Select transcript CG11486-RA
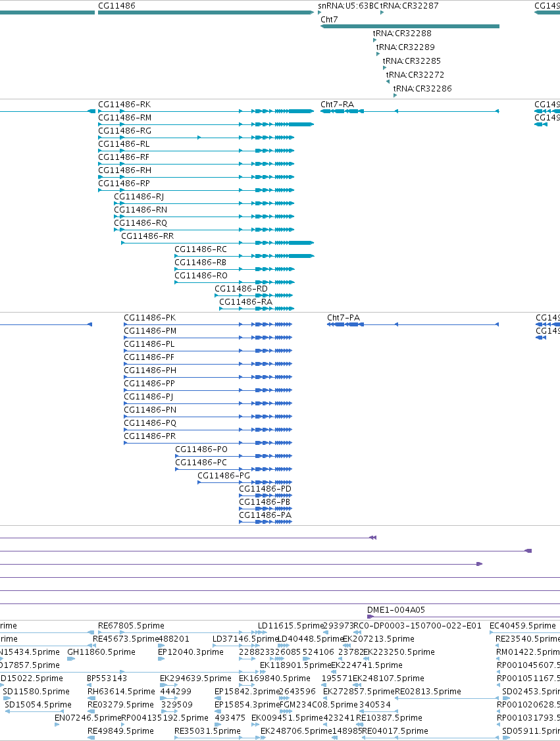The width and height of the screenshot is (560, 741). coord(245,302)
